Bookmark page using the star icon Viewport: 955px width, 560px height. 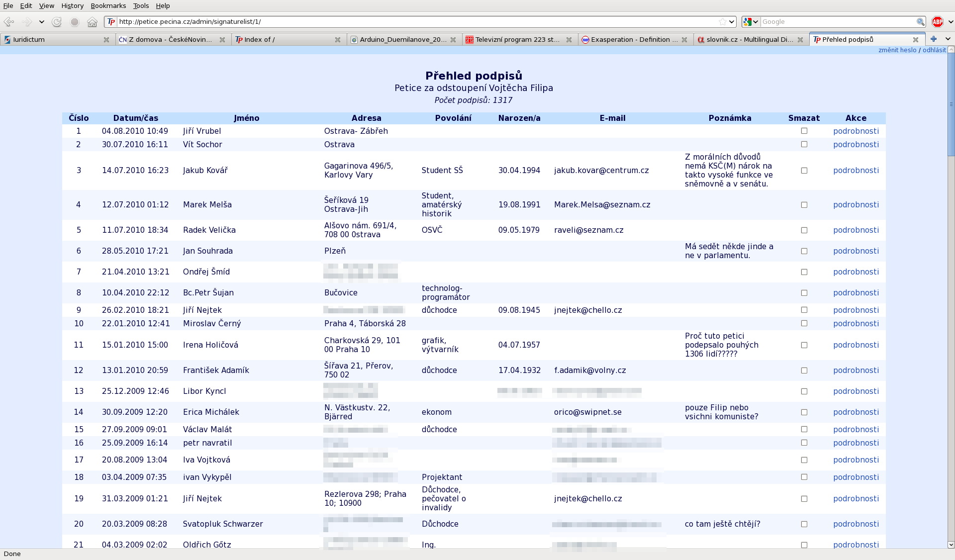tap(722, 22)
